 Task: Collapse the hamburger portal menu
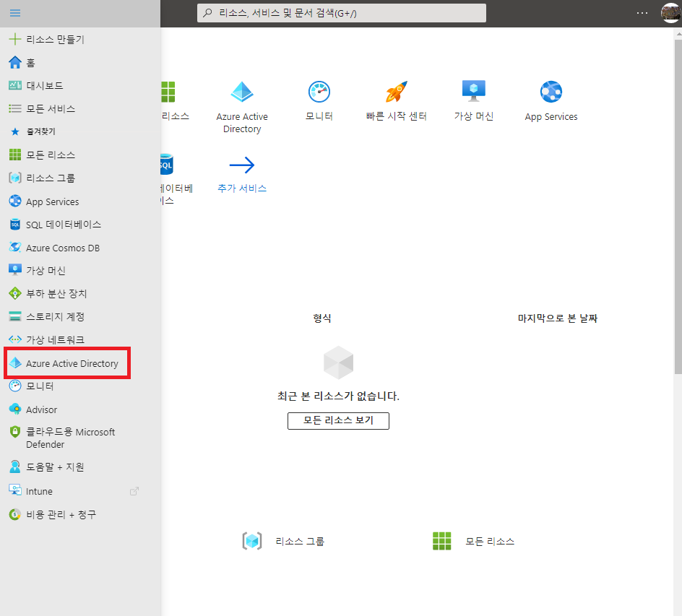pos(15,13)
